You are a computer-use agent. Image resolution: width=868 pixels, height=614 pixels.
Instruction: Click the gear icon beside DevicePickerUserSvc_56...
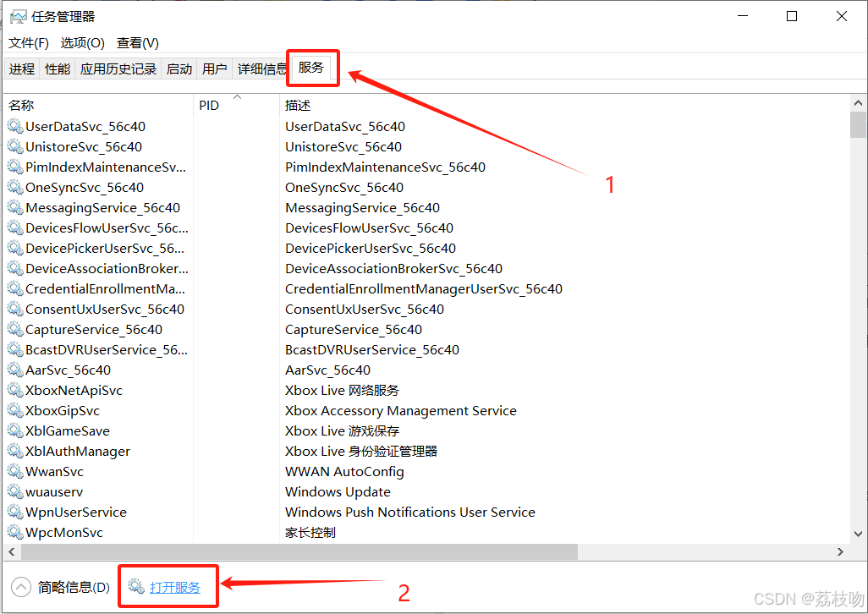pyautogui.click(x=15, y=248)
